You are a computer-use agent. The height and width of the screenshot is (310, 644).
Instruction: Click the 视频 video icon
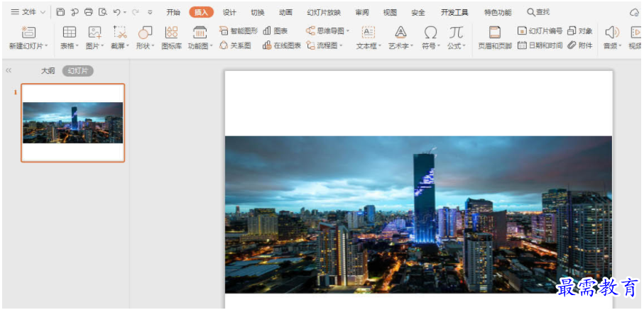pos(636,33)
